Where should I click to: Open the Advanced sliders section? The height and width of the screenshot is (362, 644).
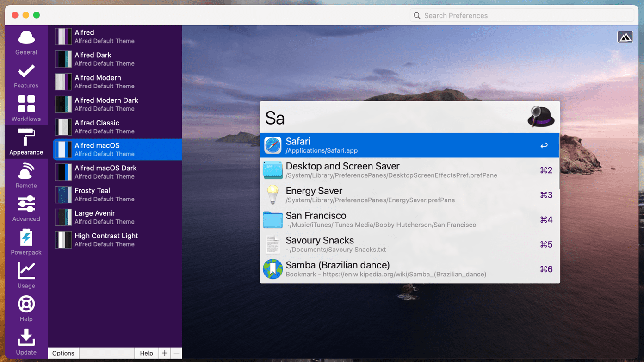[x=26, y=209]
